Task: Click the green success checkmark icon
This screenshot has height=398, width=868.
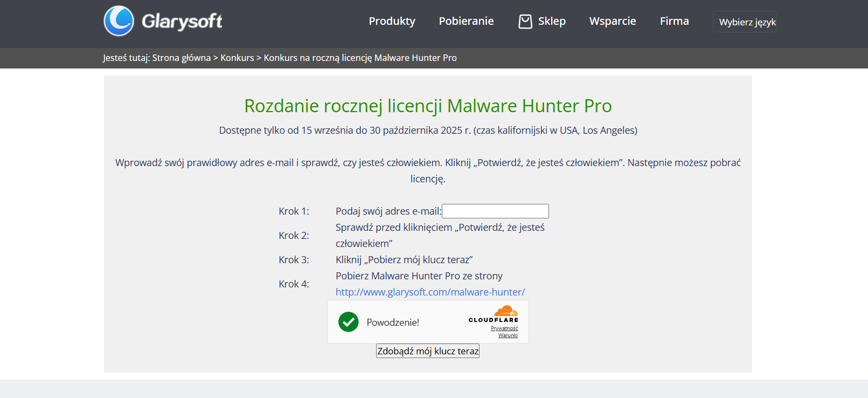Action: point(349,322)
